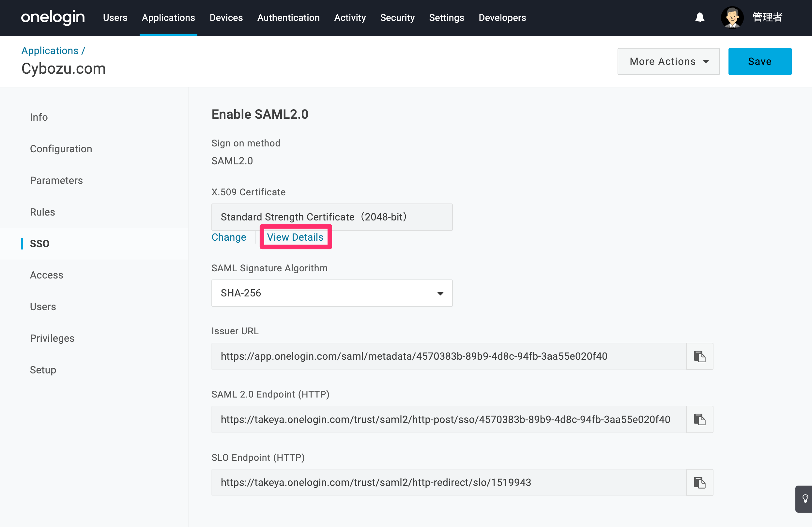Copy the SAML 2.0 Endpoint URL
Image resolution: width=812 pixels, height=527 pixels.
[x=699, y=419]
